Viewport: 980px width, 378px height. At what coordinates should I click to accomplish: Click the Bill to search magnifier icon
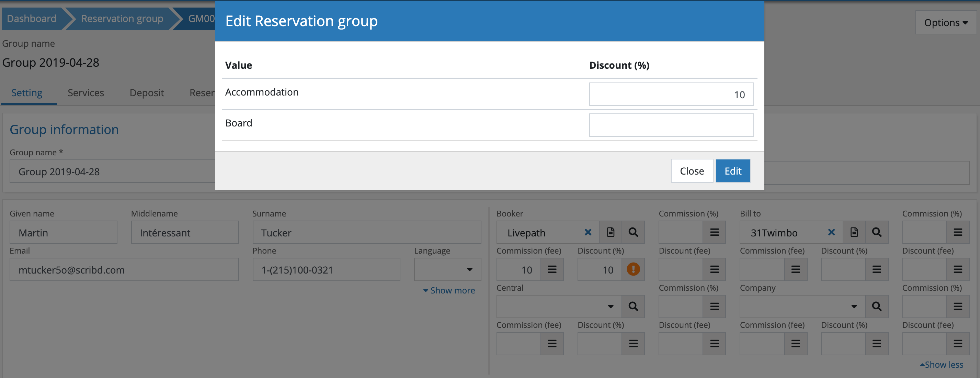click(x=877, y=232)
